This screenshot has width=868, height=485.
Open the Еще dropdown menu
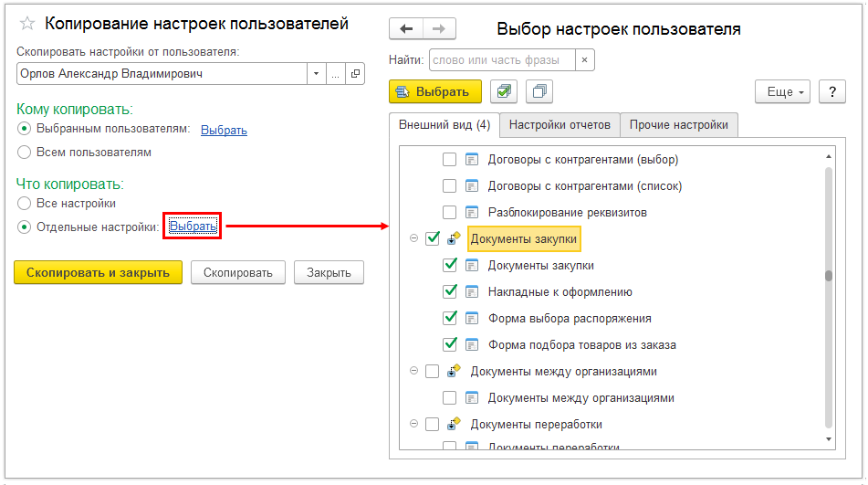[782, 91]
